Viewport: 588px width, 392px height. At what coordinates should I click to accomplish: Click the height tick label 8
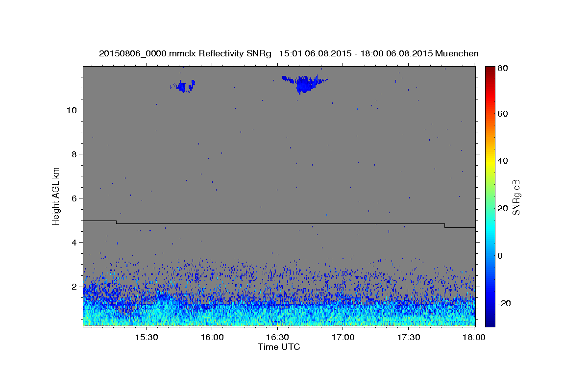click(x=75, y=154)
